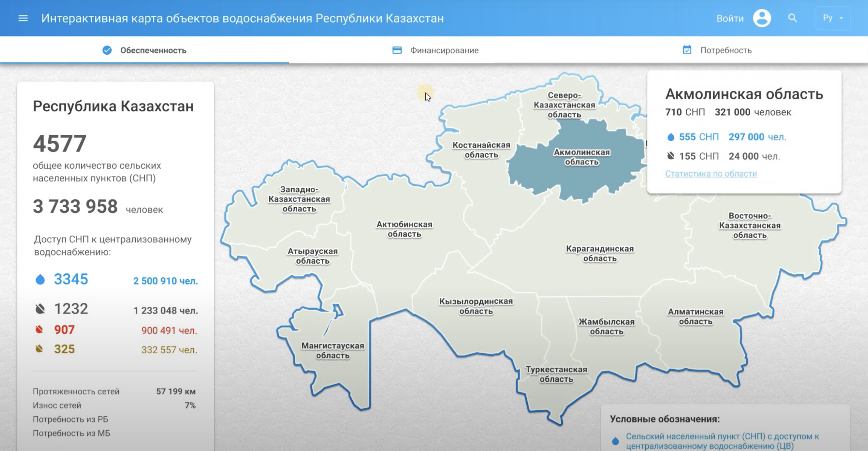Click the blue water drop icon beside 3345
The height and width of the screenshot is (451, 868).
[x=40, y=279]
